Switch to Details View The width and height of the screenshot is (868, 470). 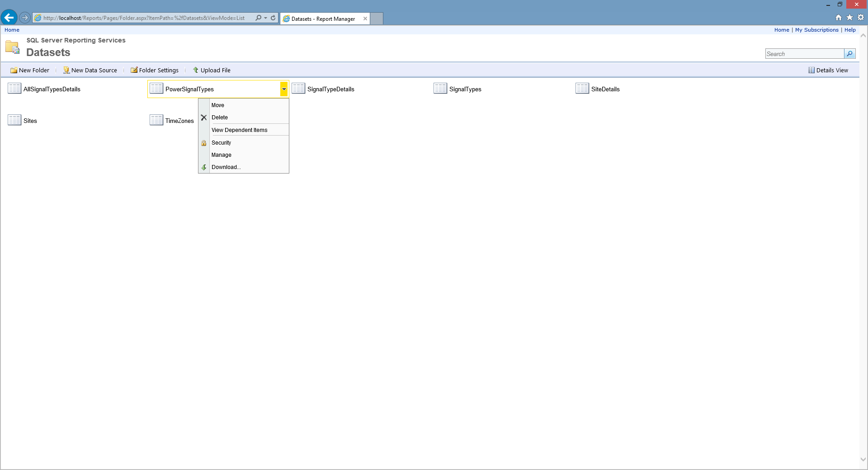[828, 70]
